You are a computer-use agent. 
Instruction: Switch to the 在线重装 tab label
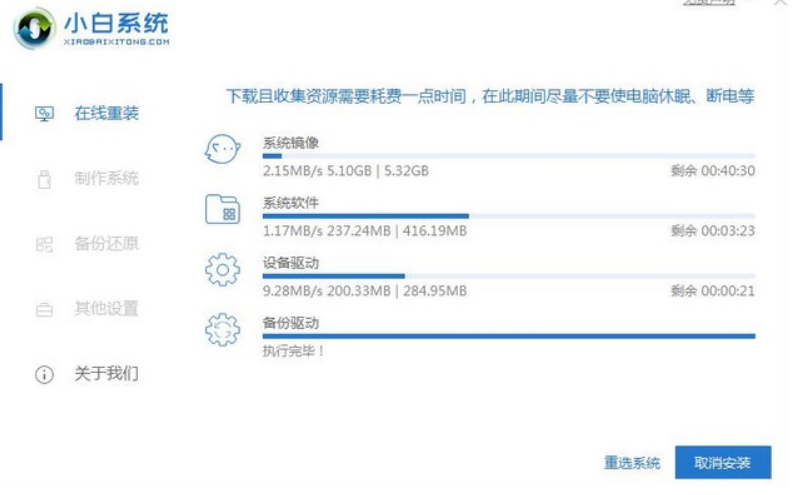(107, 113)
